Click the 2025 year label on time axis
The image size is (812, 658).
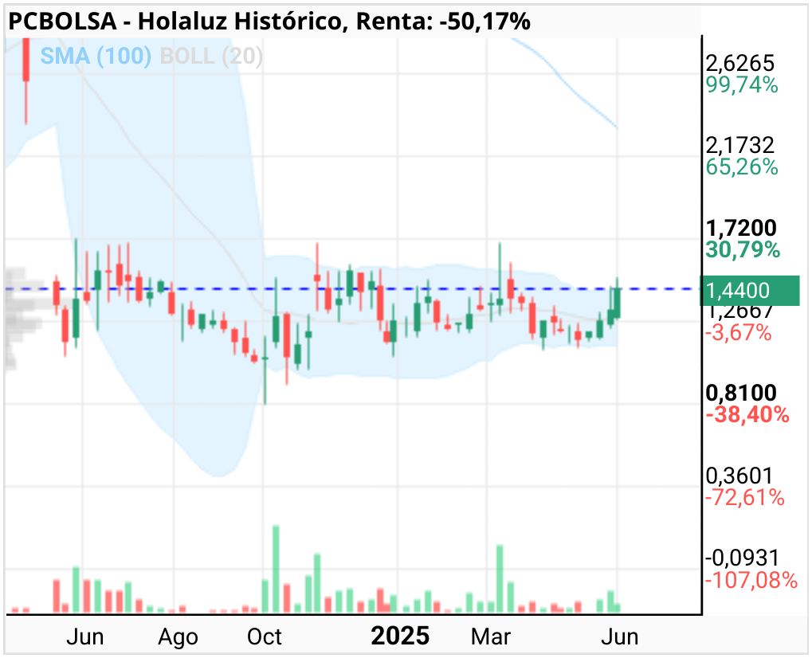(400, 636)
